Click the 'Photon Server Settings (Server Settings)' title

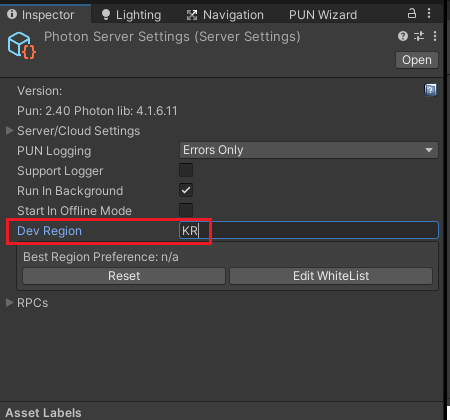click(x=172, y=37)
